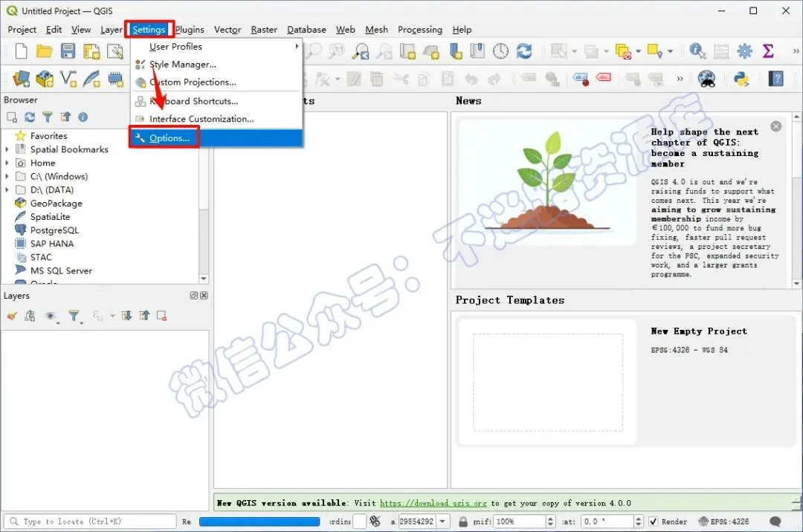Open a project with the yellow folder icon
The width and height of the screenshot is (803, 532).
click(45, 51)
